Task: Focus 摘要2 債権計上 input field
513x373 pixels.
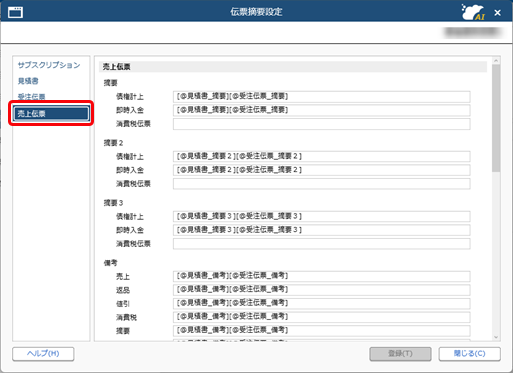Action: pos(322,156)
